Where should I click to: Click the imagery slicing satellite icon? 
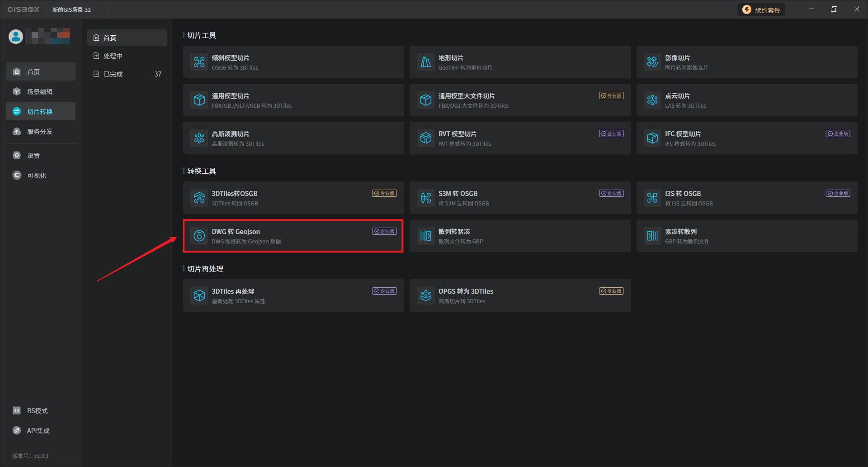652,62
